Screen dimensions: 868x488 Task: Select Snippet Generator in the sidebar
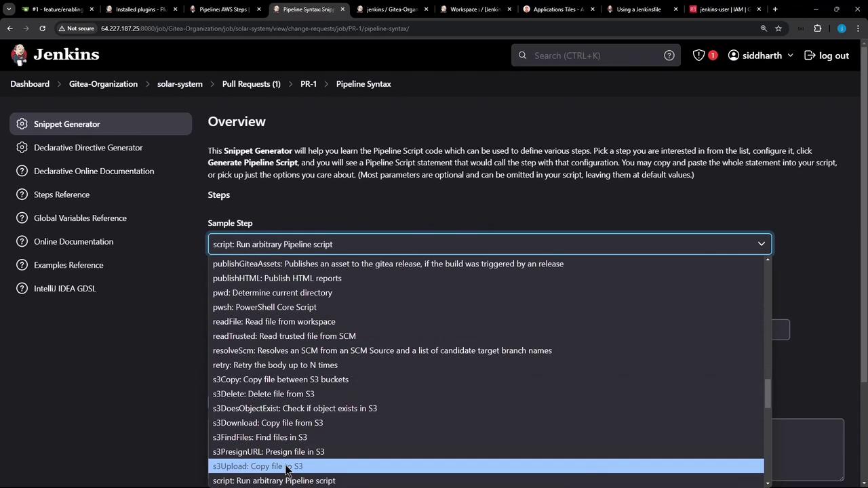click(100, 124)
